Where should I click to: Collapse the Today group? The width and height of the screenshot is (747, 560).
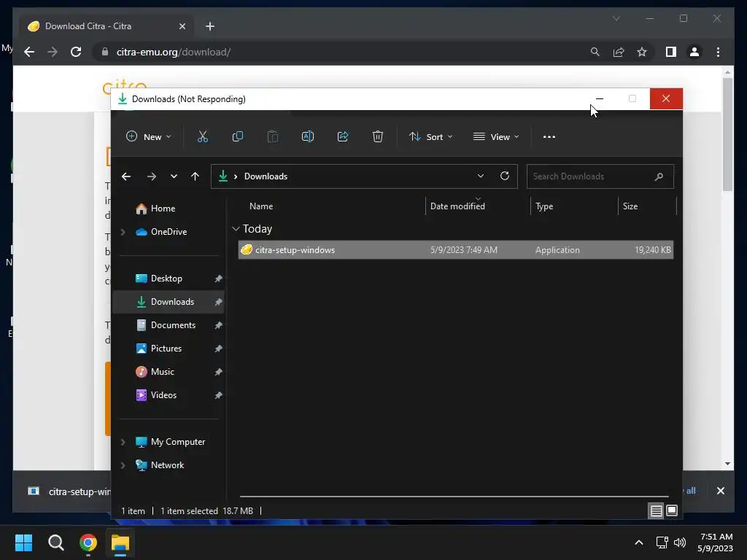[x=236, y=229]
